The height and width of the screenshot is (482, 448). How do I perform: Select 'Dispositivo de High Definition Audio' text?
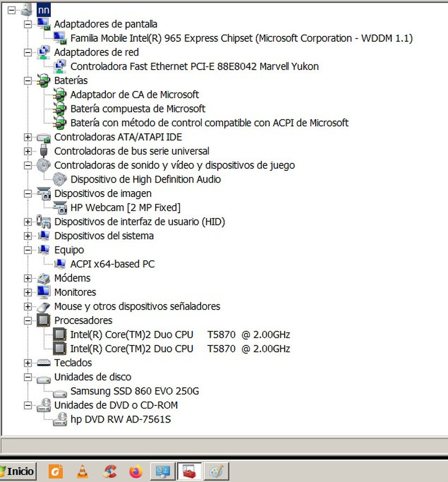(146, 179)
